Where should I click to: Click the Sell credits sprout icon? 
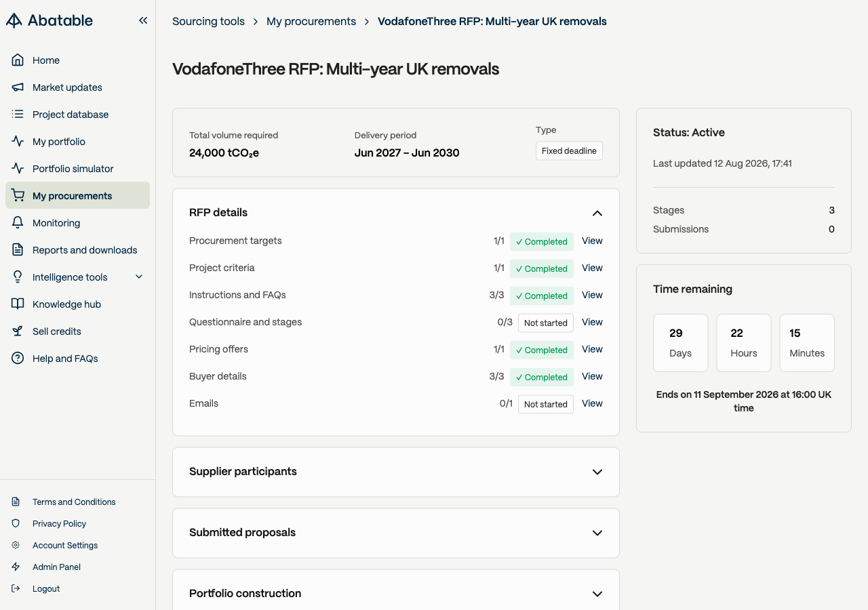18,331
